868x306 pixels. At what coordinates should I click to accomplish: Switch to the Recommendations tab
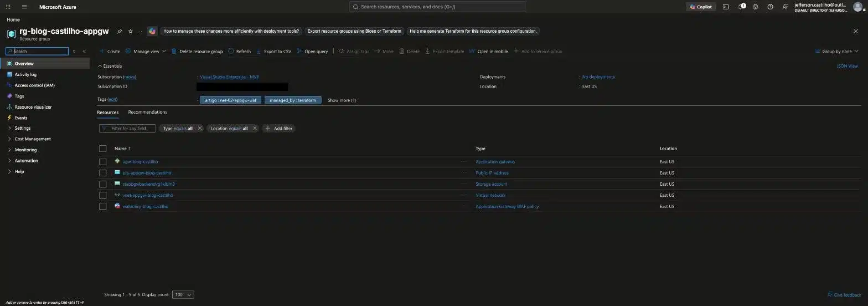coord(147,112)
